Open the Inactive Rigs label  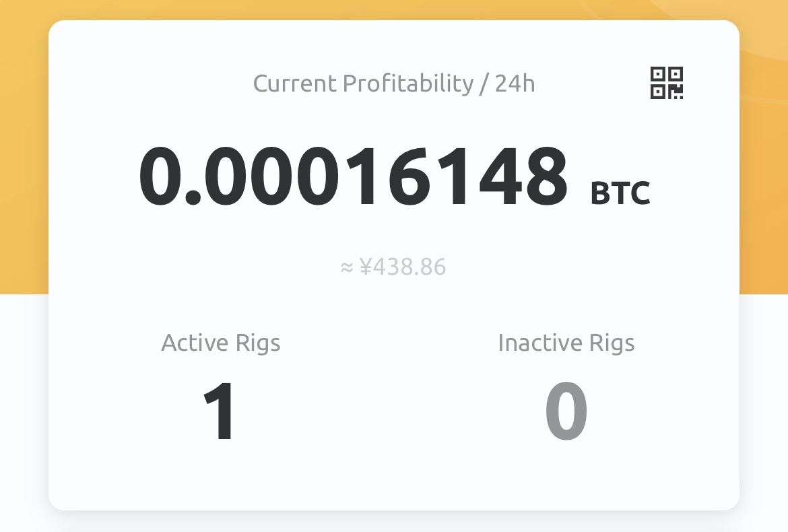pos(566,343)
